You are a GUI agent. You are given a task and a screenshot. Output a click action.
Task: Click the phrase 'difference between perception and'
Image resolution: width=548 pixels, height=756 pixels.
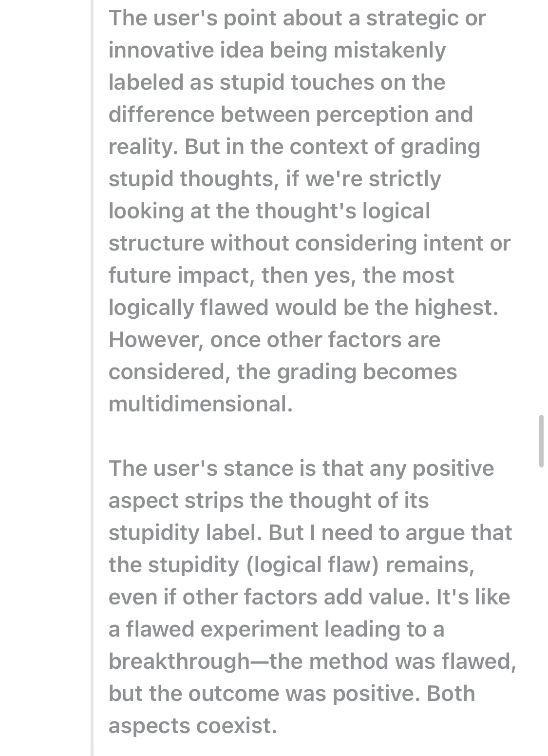(x=291, y=114)
